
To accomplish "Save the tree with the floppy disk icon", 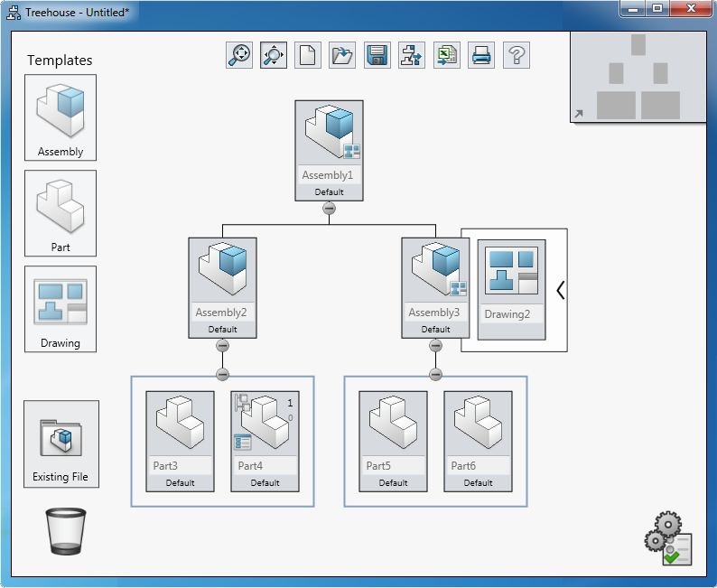I will [377, 55].
